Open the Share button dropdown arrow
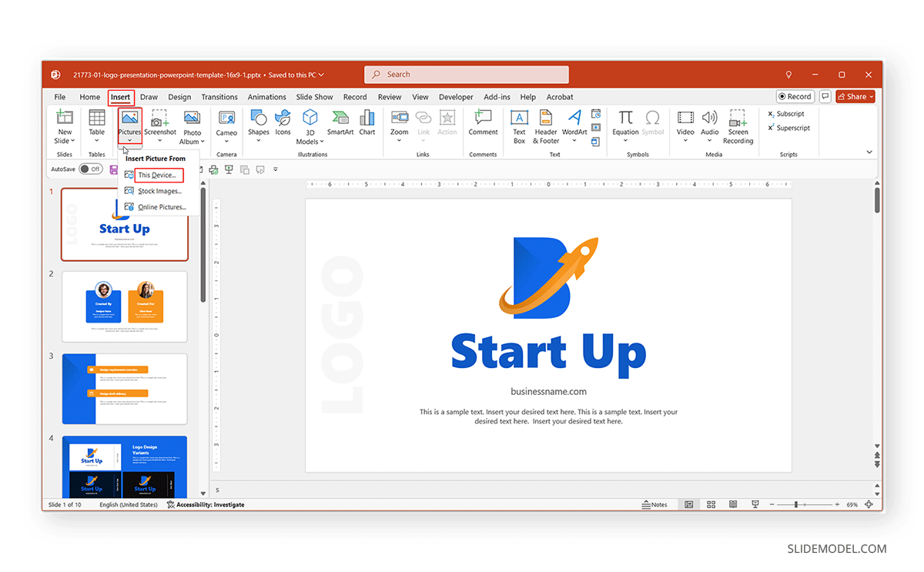 (x=872, y=97)
